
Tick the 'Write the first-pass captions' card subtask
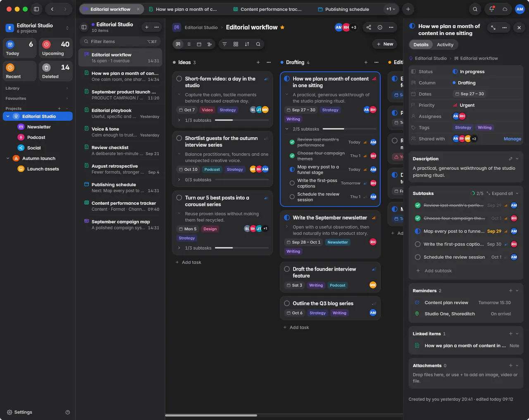(292, 183)
